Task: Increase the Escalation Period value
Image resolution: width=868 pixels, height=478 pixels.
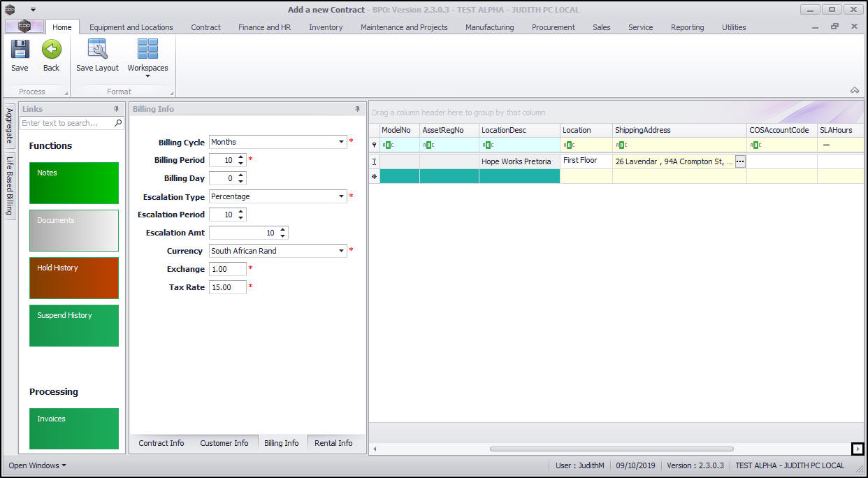Action: (x=241, y=212)
